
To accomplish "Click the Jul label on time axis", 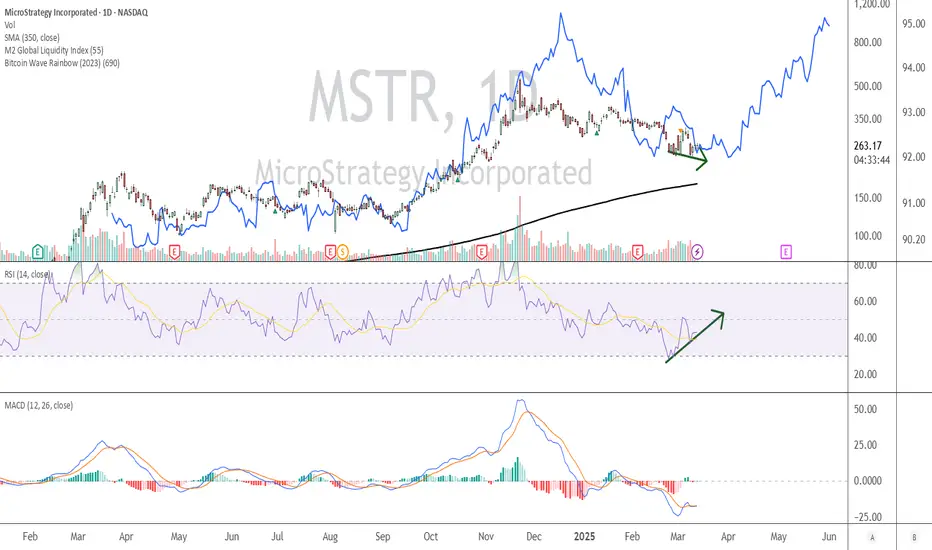I will (x=277, y=536).
